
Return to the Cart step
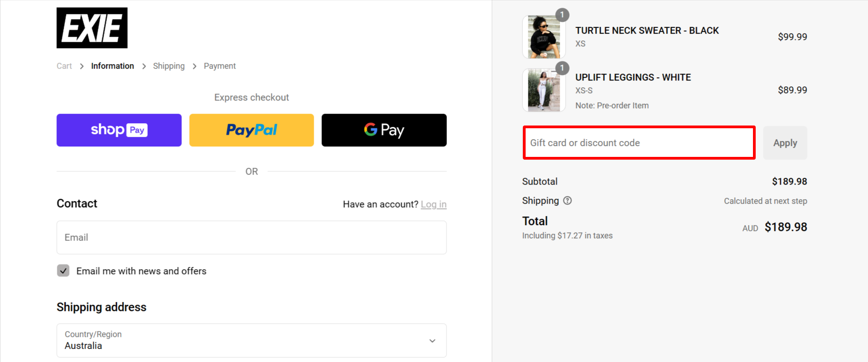click(x=64, y=65)
